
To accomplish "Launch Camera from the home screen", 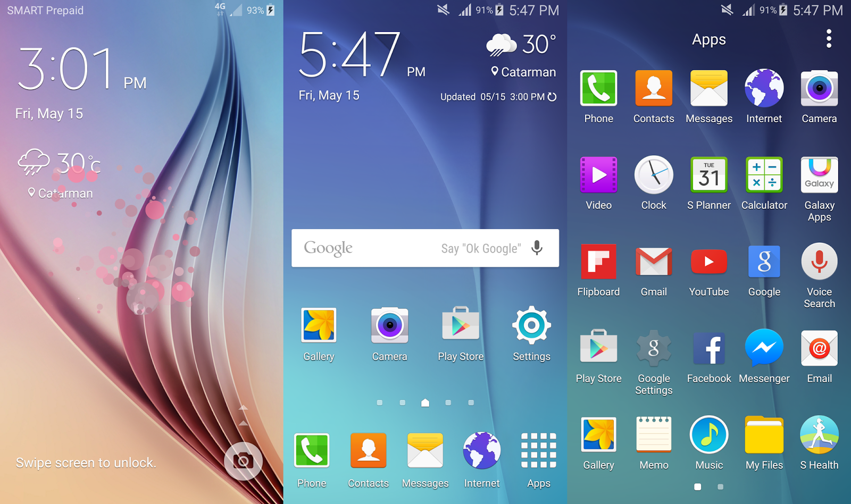I will pyautogui.click(x=390, y=334).
